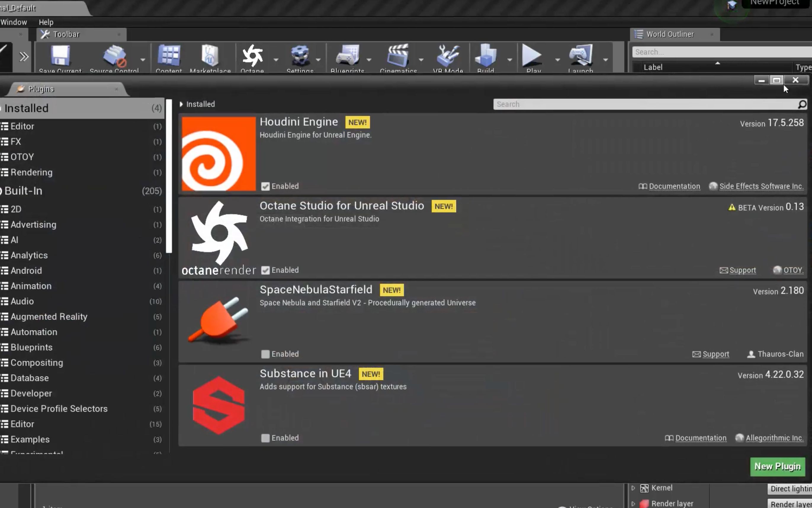The width and height of the screenshot is (812, 508).
Task: Select the OTOY category
Action: [82, 157]
